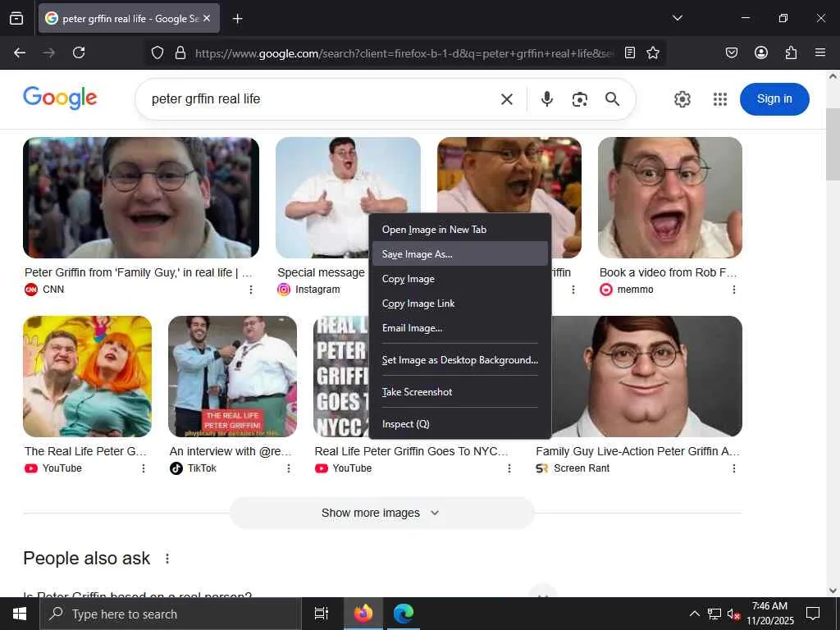The height and width of the screenshot is (630, 840).
Task: Click the URL address bar
Action: tap(404, 53)
